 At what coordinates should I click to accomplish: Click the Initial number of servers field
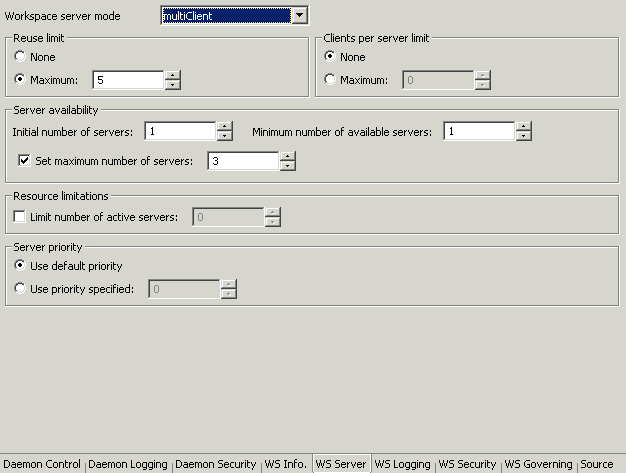180,131
